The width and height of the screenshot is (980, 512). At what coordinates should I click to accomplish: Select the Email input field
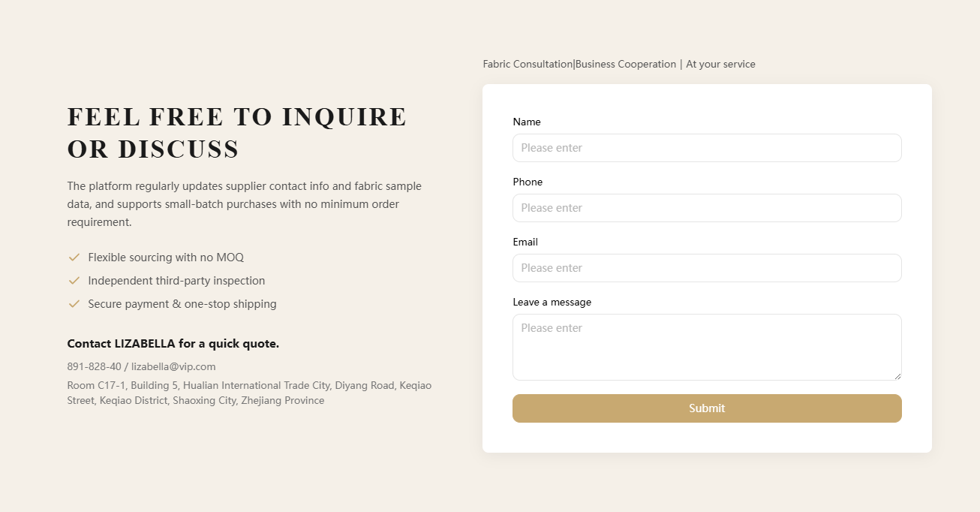pos(707,268)
